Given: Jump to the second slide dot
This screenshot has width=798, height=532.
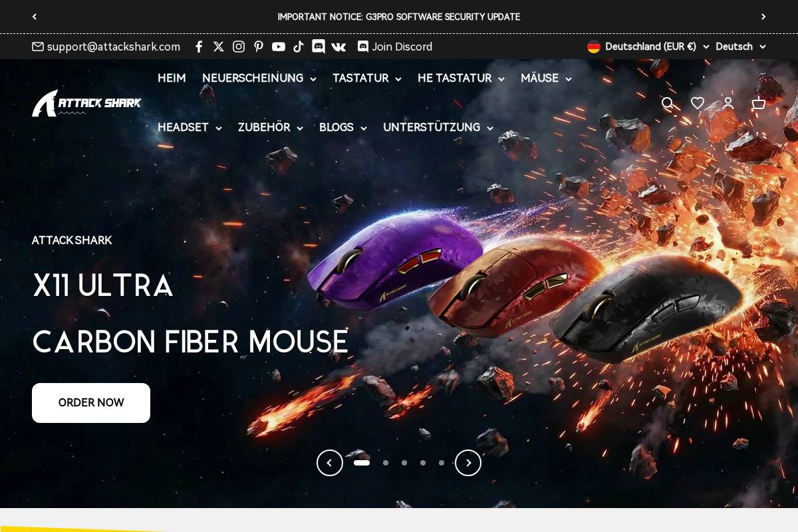Looking at the screenshot, I should point(386,463).
